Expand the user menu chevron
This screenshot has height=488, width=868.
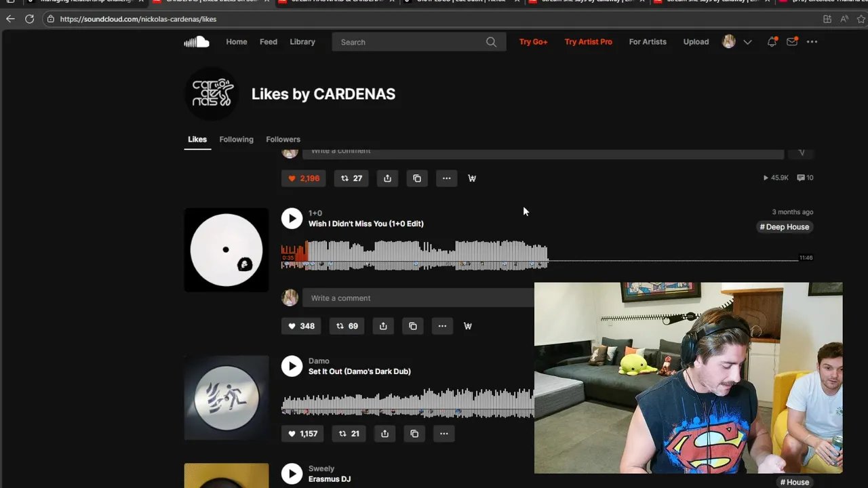point(747,42)
